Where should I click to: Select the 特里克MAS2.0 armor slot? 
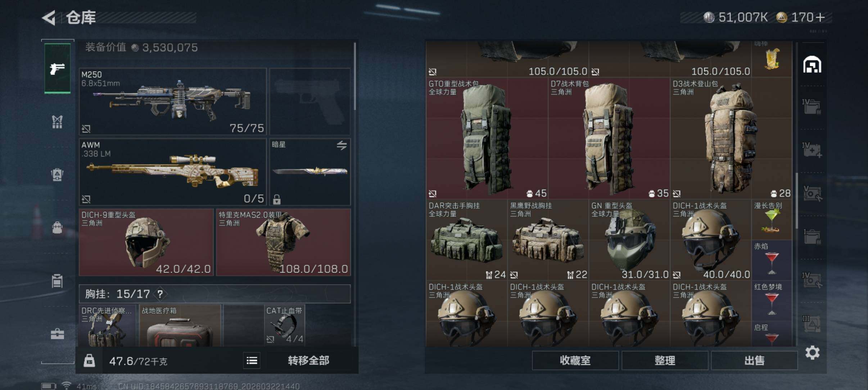coord(284,242)
